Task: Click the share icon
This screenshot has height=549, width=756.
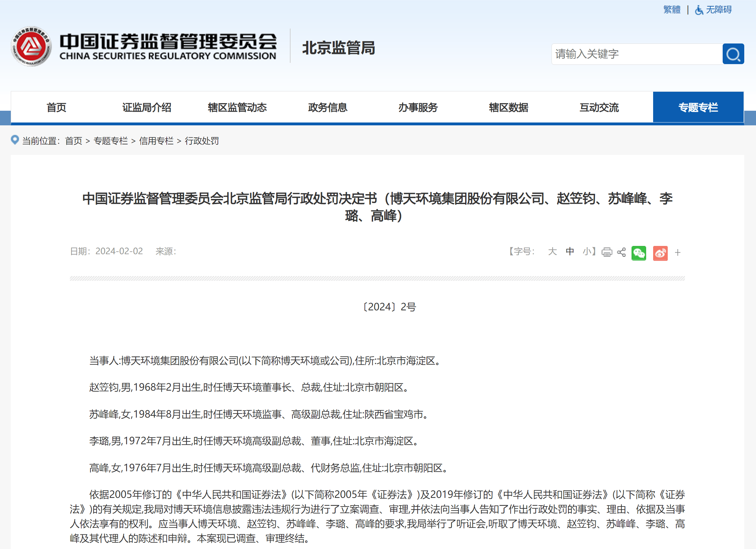Action: click(621, 252)
